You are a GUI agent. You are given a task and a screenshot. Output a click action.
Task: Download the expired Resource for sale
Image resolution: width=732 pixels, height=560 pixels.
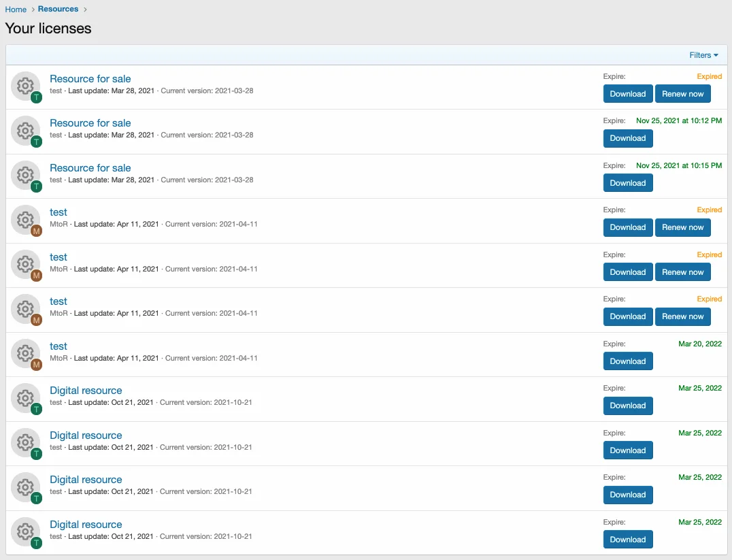pos(627,94)
